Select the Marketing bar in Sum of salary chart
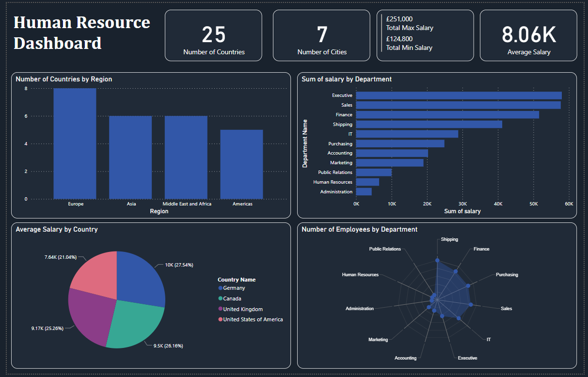The height and width of the screenshot is (377, 588). click(x=390, y=163)
